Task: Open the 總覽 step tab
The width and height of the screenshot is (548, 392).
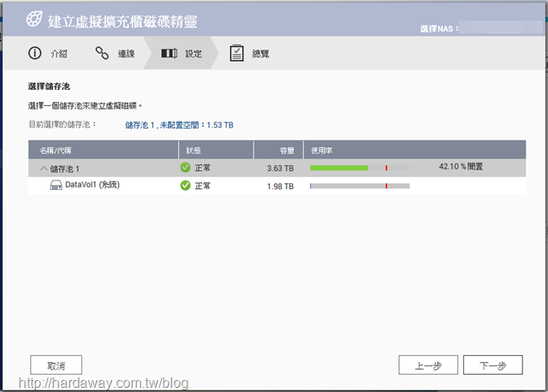Action: click(x=249, y=53)
